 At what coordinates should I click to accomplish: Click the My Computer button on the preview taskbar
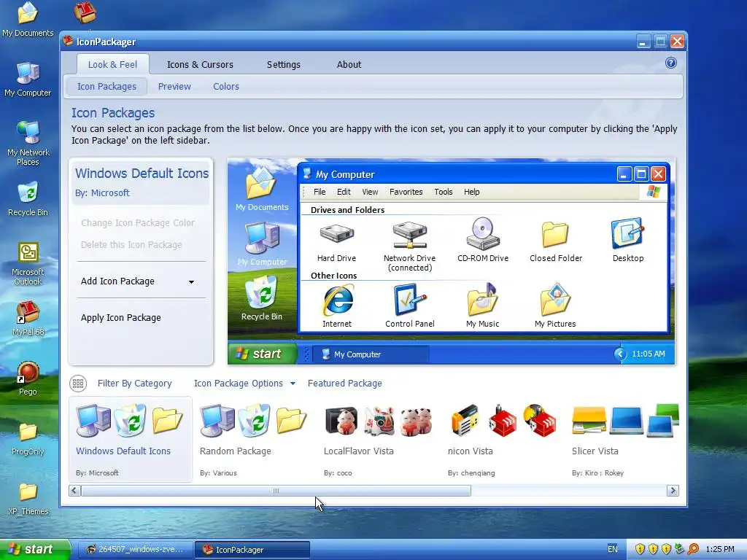tap(371, 354)
